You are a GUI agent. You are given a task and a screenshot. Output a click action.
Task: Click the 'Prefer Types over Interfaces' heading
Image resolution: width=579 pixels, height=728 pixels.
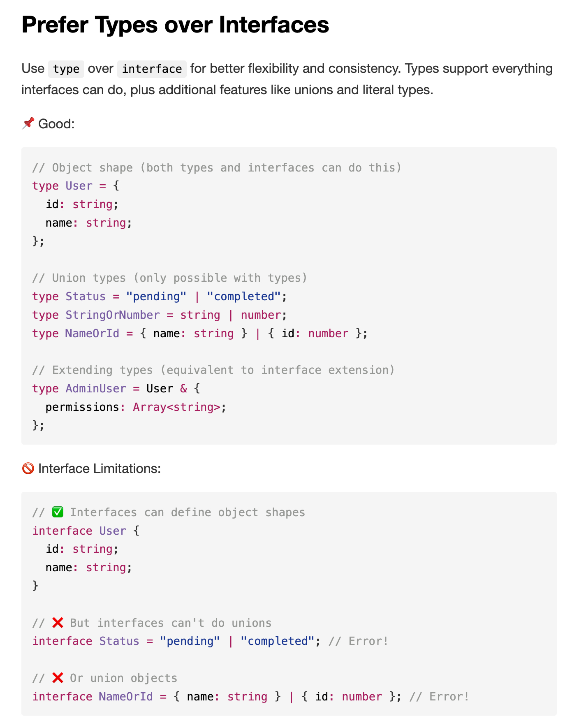(175, 25)
